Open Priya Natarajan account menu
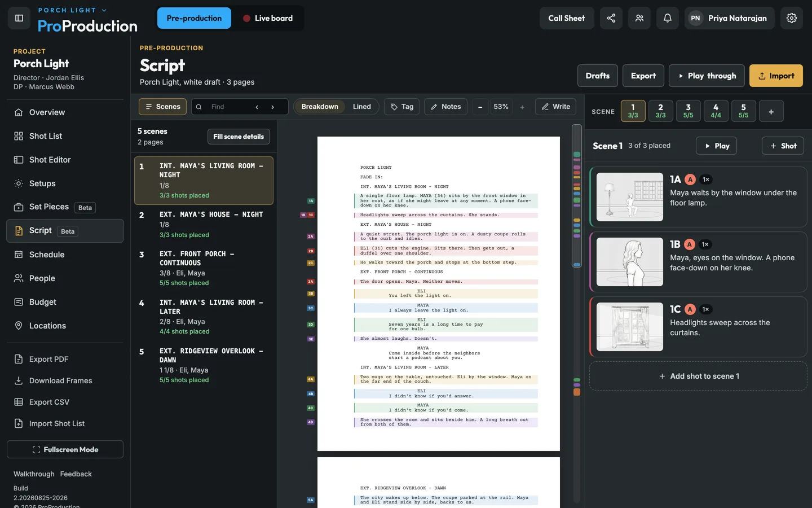 pos(729,18)
